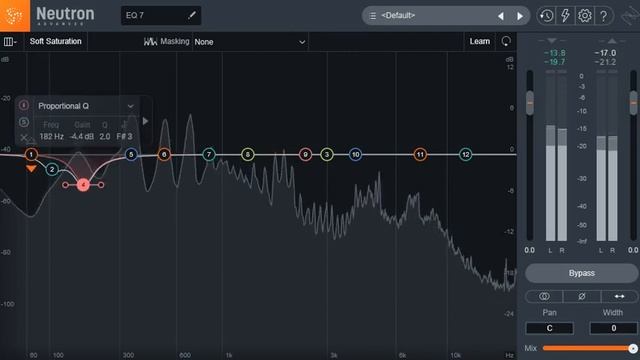Image resolution: width=640 pixels, height=360 pixels.
Task: Open settings with the gear icon
Action: point(584,16)
